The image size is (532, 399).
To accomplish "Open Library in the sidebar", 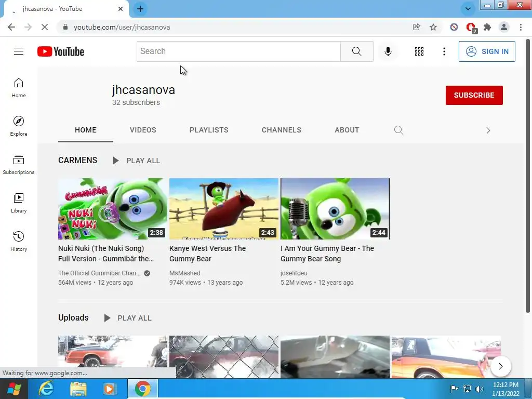I will (x=19, y=203).
